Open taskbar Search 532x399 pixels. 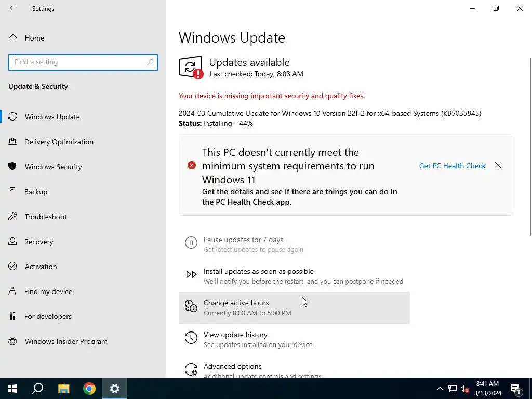point(37,389)
